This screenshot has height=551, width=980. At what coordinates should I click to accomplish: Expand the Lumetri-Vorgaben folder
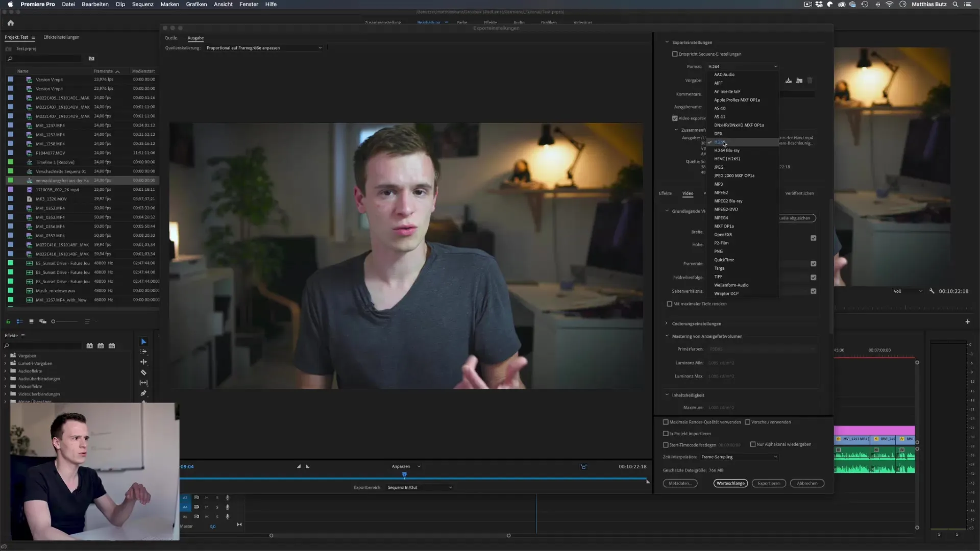(5, 364)
